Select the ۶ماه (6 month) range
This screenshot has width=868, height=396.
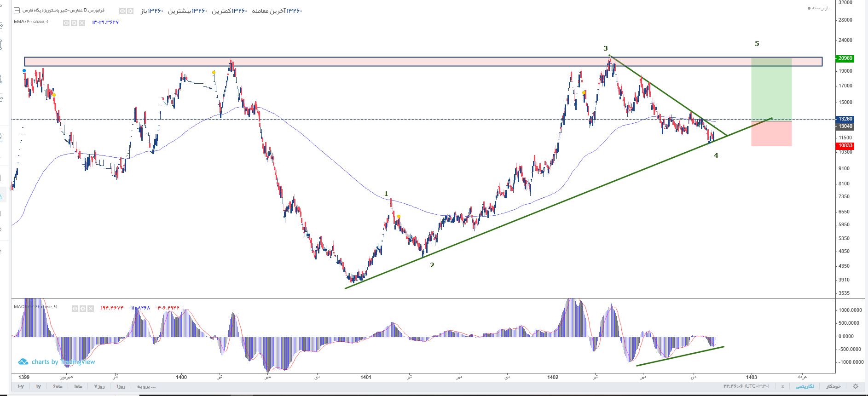click(x=58, y=386)
